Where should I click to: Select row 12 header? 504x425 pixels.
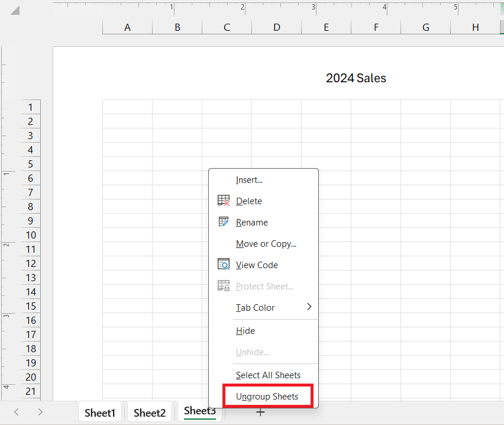(31, 263)
